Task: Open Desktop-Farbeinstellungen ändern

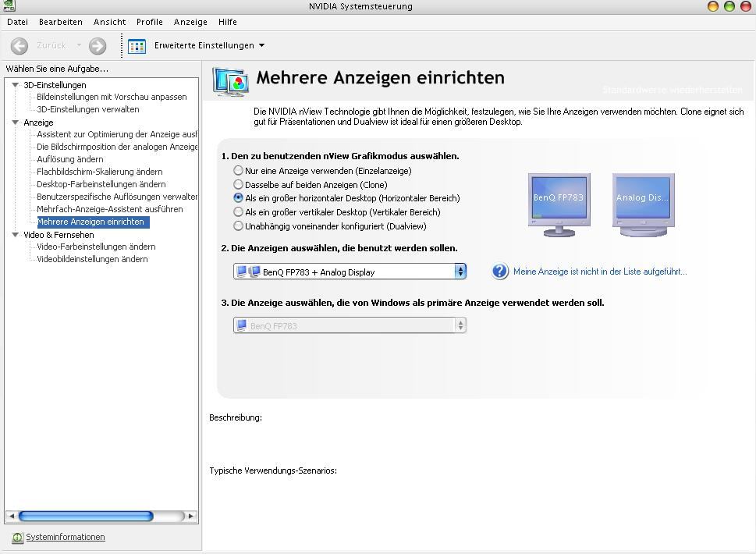Action: coord(101,184)
